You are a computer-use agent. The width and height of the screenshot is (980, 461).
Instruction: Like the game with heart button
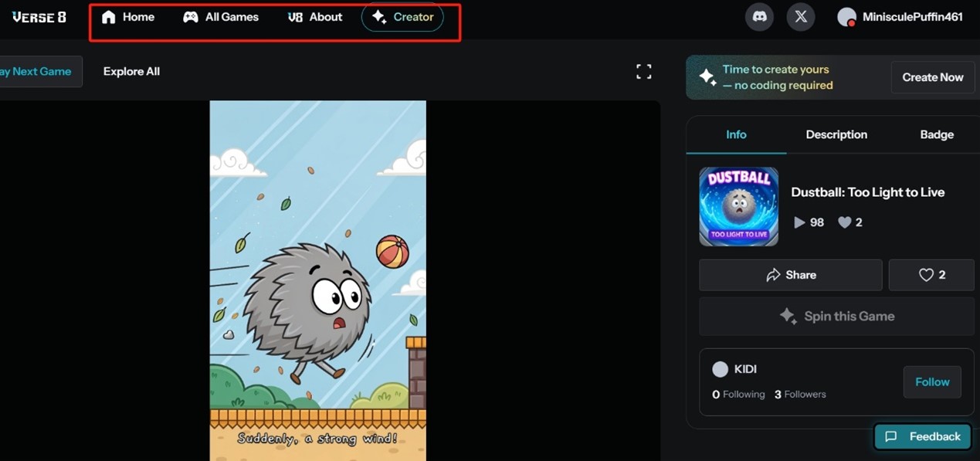[x=931, y=275]
